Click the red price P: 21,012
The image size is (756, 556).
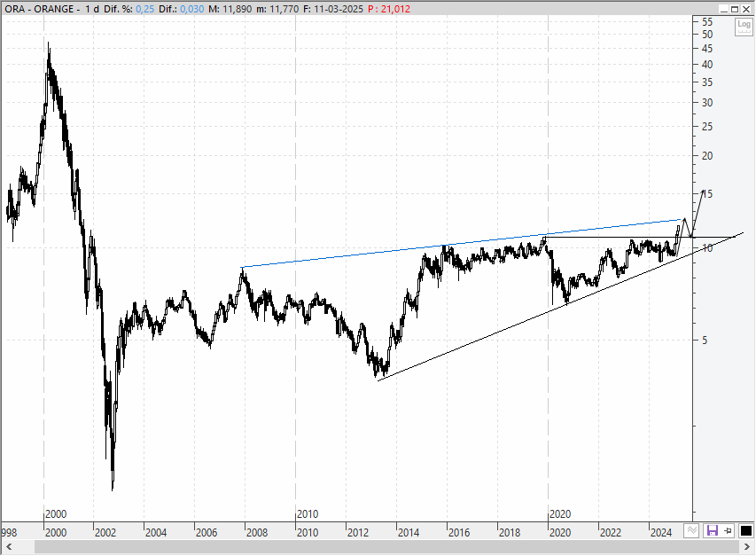click(x=389, y=9)
